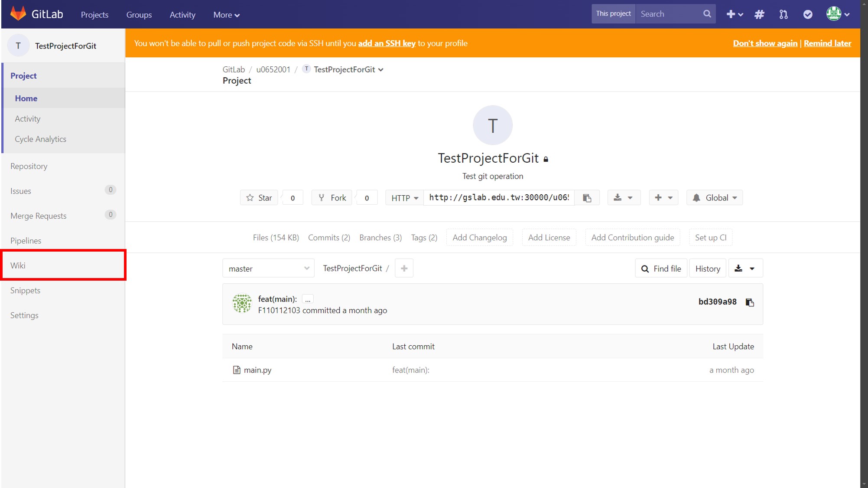Open the History button
The image size is (868, 488).
[708, 269]
